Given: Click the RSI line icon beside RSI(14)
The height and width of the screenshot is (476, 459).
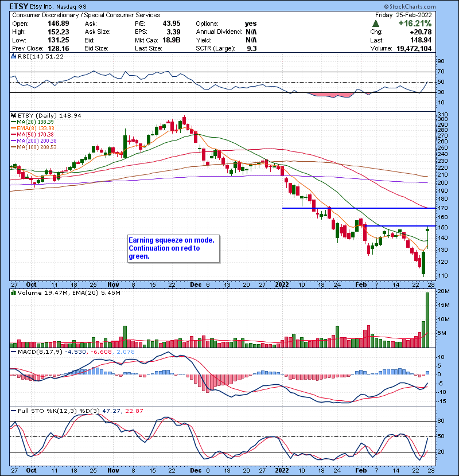Looking at the screenshot, I should click(13, 56).
